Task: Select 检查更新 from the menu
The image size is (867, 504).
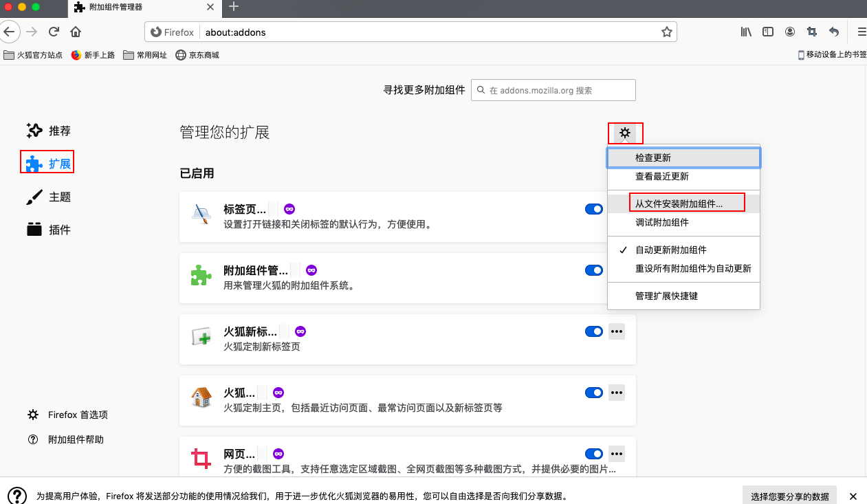Action: pos(684,158)
